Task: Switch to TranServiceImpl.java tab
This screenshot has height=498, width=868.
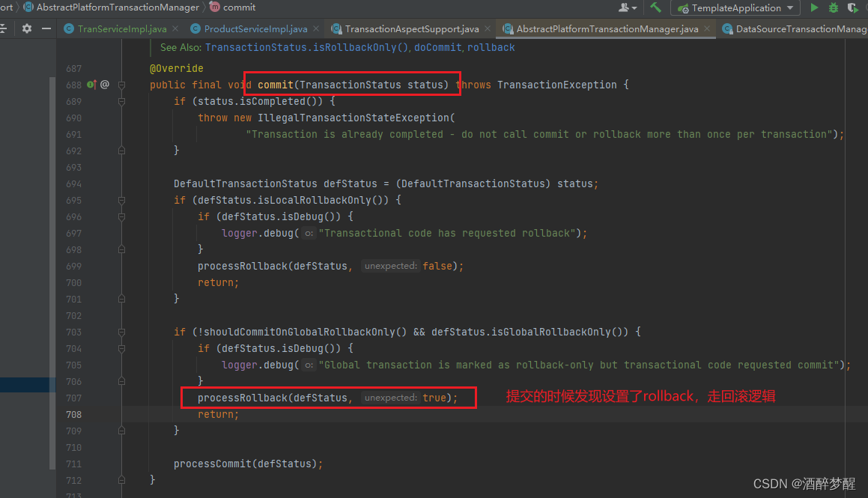Action: click(122, 28)
